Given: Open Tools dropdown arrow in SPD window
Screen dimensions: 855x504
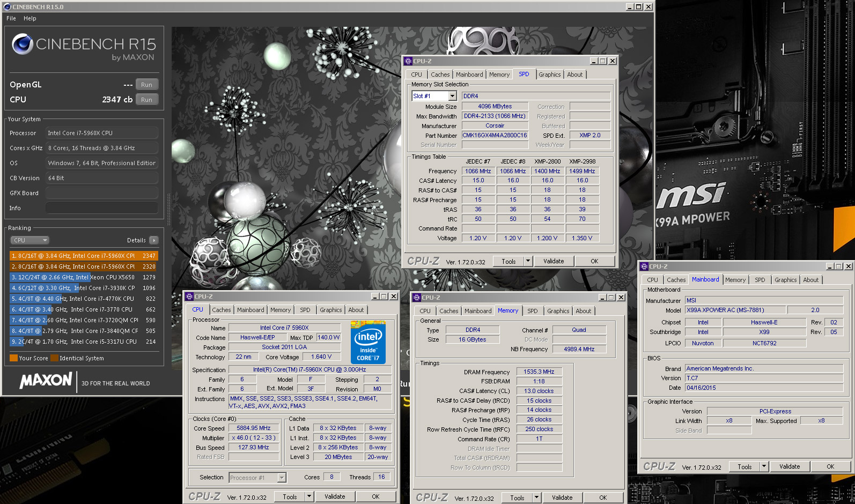Looking at the screenshot, I should coord(528,261).
